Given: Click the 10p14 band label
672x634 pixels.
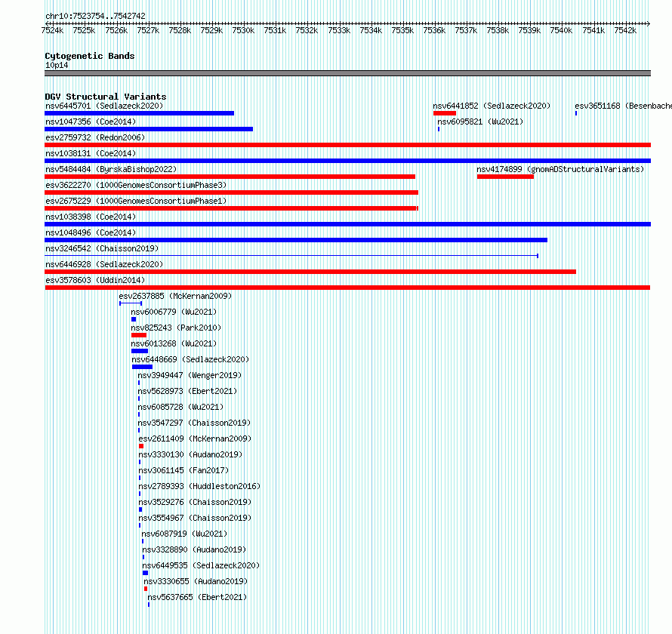Looking at the screenshot, I should pyautogui.click(x=57, y=65).
